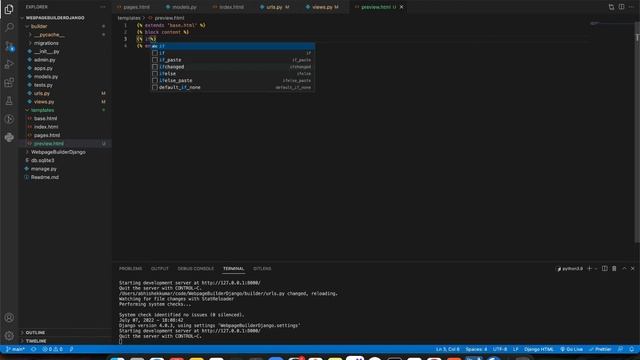Open the GITLENS panel tab
640x360 pixels.
click(262, 269)
